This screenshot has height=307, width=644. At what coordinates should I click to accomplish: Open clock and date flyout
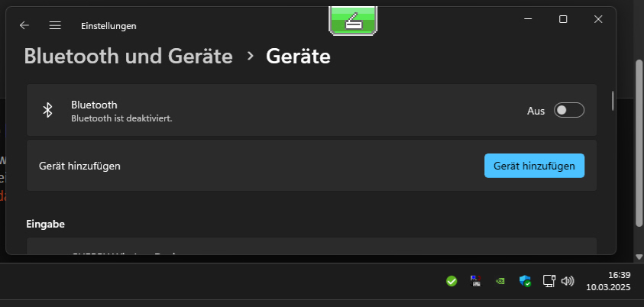(x=608, y=281)
